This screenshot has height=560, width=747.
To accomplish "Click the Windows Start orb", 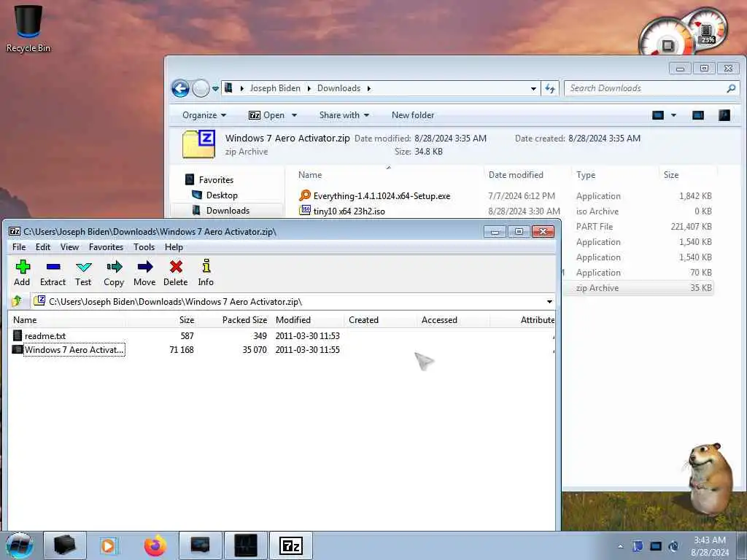I will [20, 545].
